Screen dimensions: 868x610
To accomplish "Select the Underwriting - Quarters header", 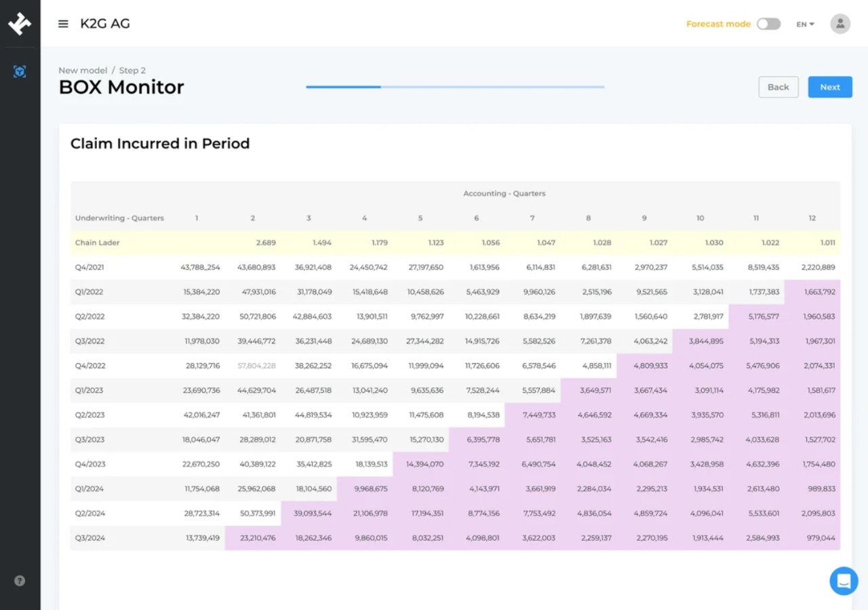I will point(119,218).
